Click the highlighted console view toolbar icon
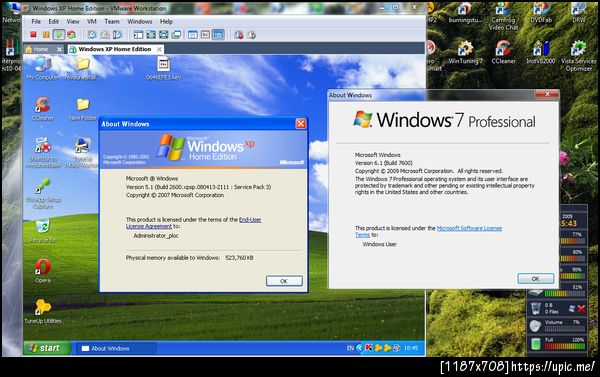Screen dimensions: 600x377 pos(218,35)
